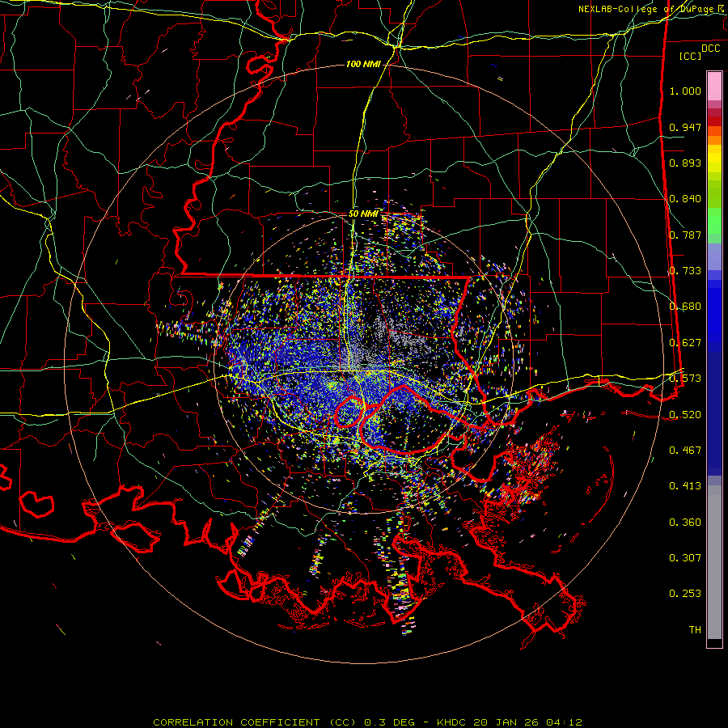Select the KHDC station identifier in caption
Image resolution: width=728 pixels, height=728 pixels.
453,722
